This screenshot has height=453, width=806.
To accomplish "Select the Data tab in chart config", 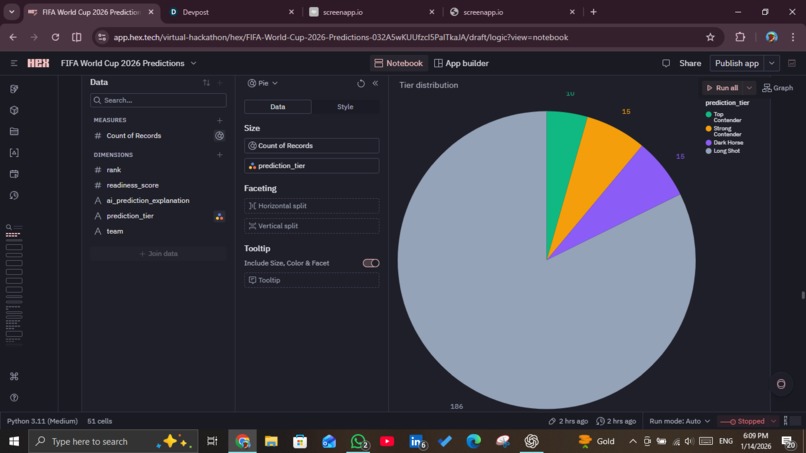I will 278,107.
